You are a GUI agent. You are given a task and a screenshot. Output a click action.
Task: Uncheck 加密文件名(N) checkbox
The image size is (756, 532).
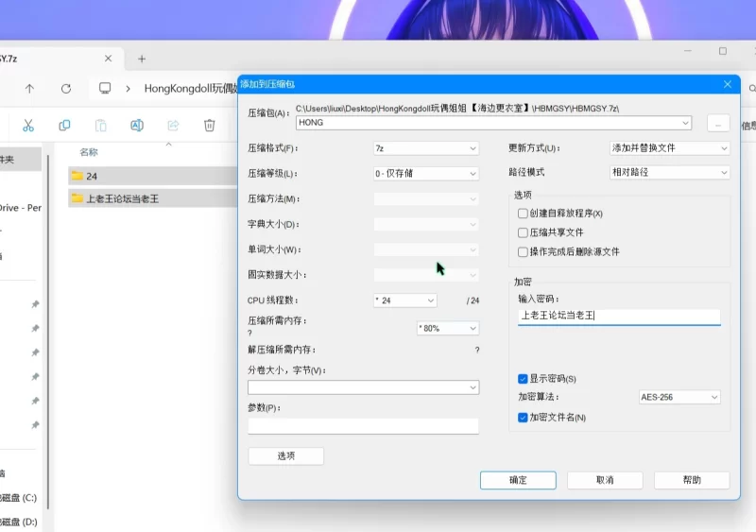pyautogui.click(x=523, y=418)
